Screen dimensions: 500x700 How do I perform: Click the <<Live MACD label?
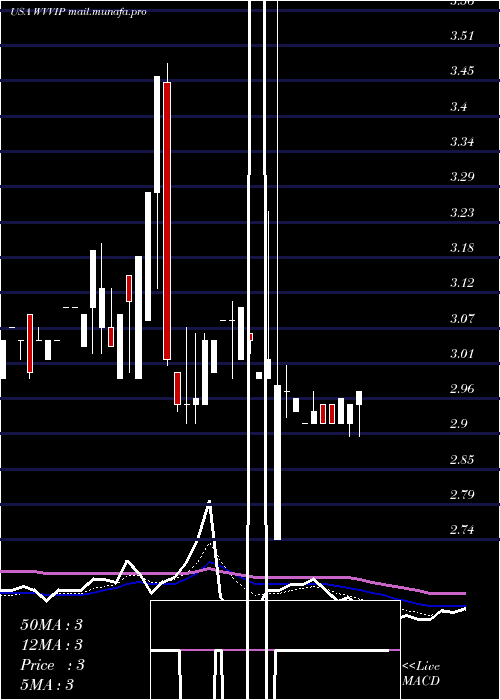421,674
